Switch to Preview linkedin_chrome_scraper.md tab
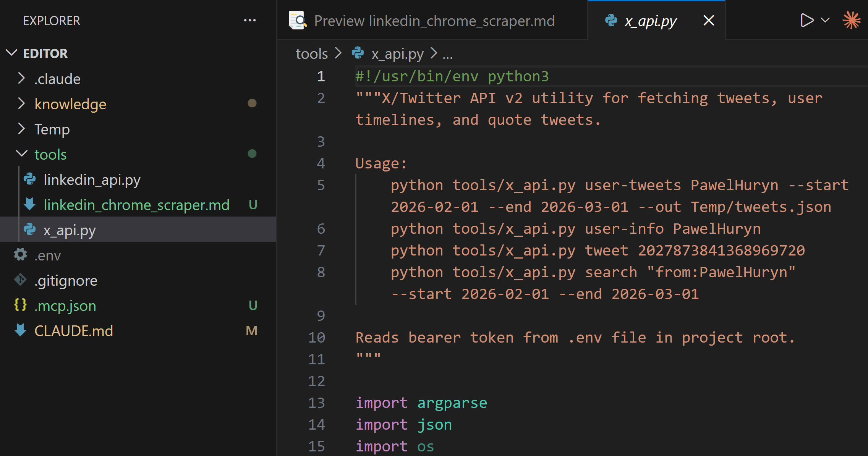The image size is (868, 456). [434, 21]
